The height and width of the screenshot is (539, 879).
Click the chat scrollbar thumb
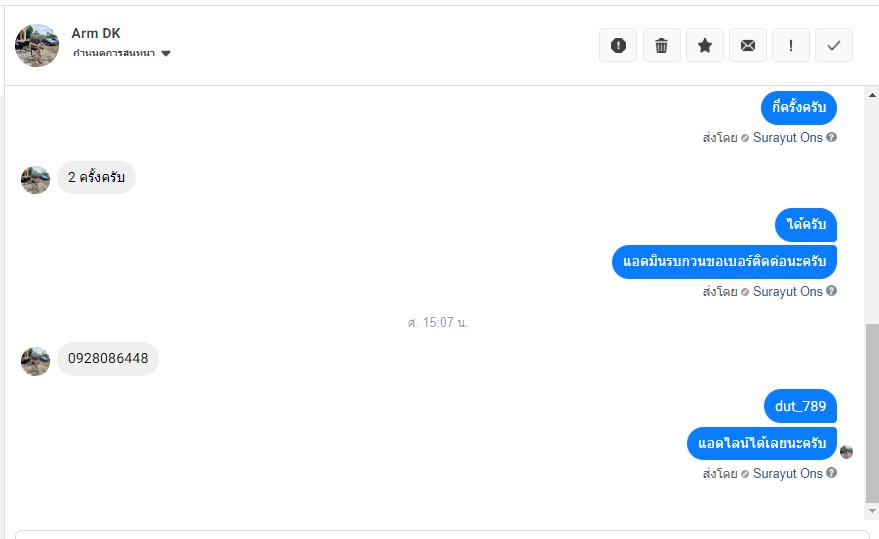pos(872,410)
